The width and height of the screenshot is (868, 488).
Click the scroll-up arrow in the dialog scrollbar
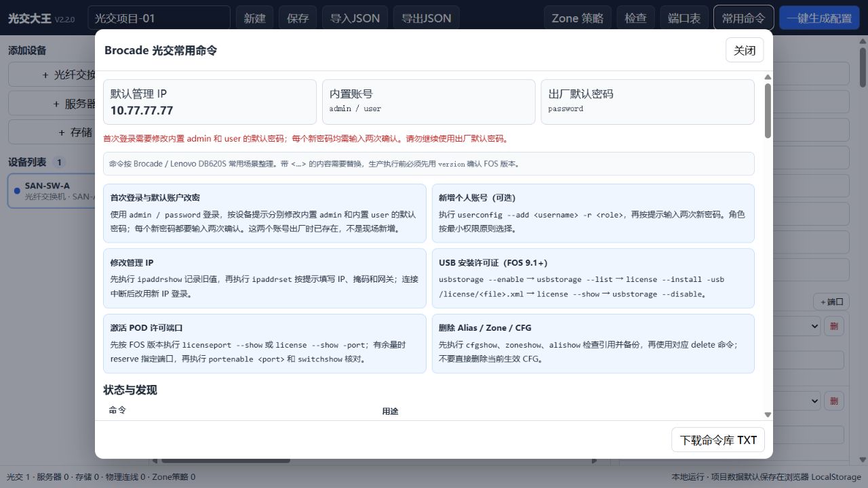pos(768,77)
